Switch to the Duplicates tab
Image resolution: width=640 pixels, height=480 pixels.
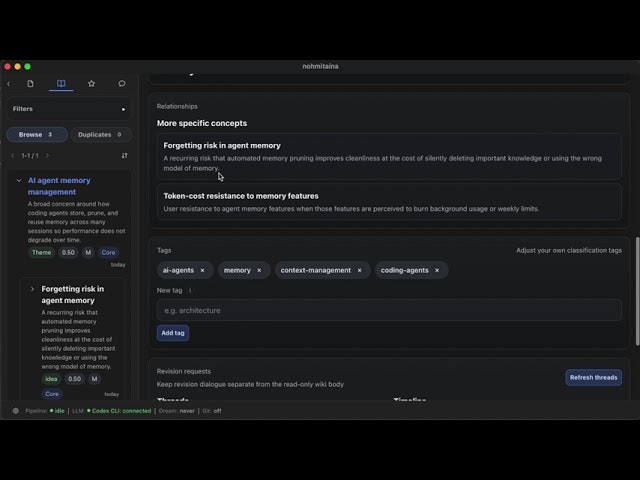click(x=101, y=134)
